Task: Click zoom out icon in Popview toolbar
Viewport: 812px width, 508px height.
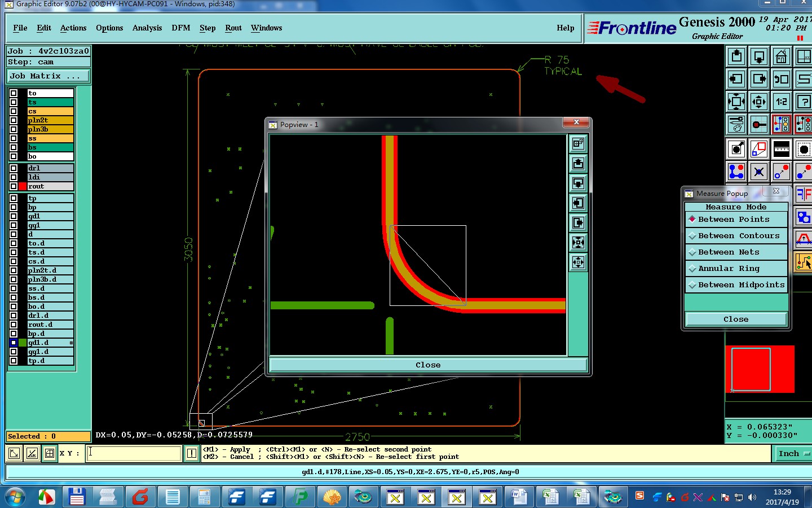Action: pyautogui.click(x=578, y=262)
